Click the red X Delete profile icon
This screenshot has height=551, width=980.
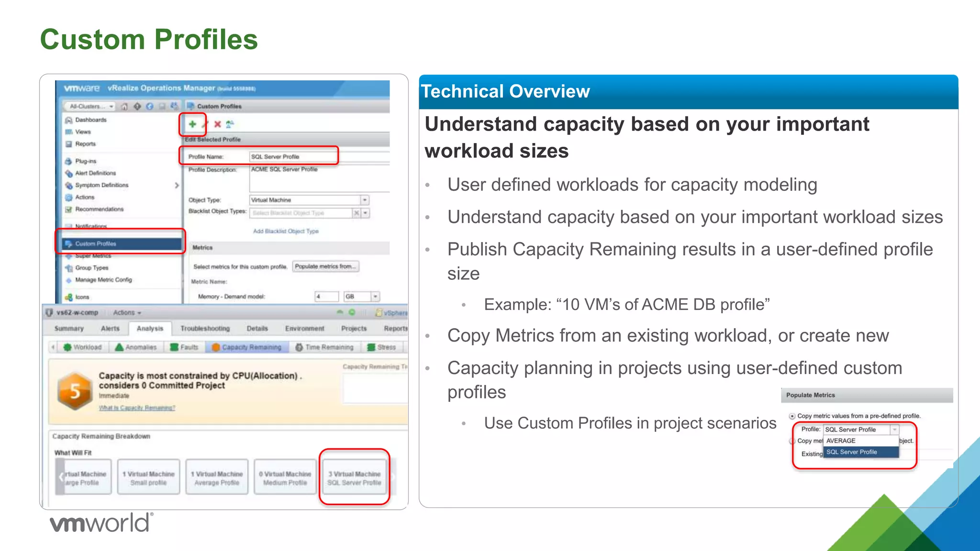(x=217, y=124)
